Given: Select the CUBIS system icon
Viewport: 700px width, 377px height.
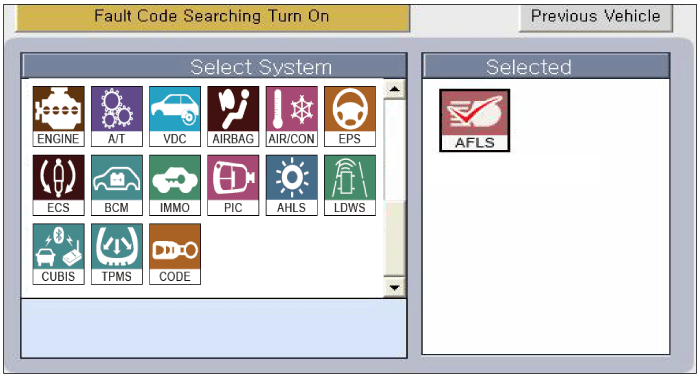Looking at the screenshot, I should coord(58,254).
